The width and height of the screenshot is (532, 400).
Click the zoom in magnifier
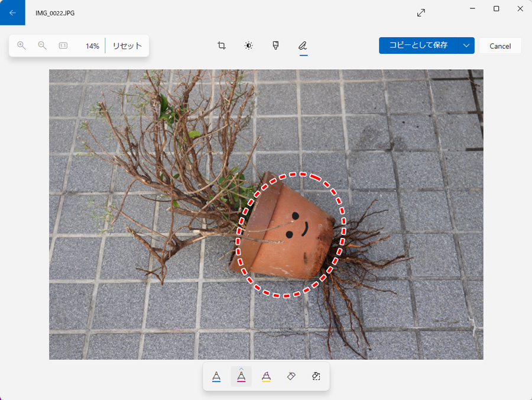pos(22,46)
